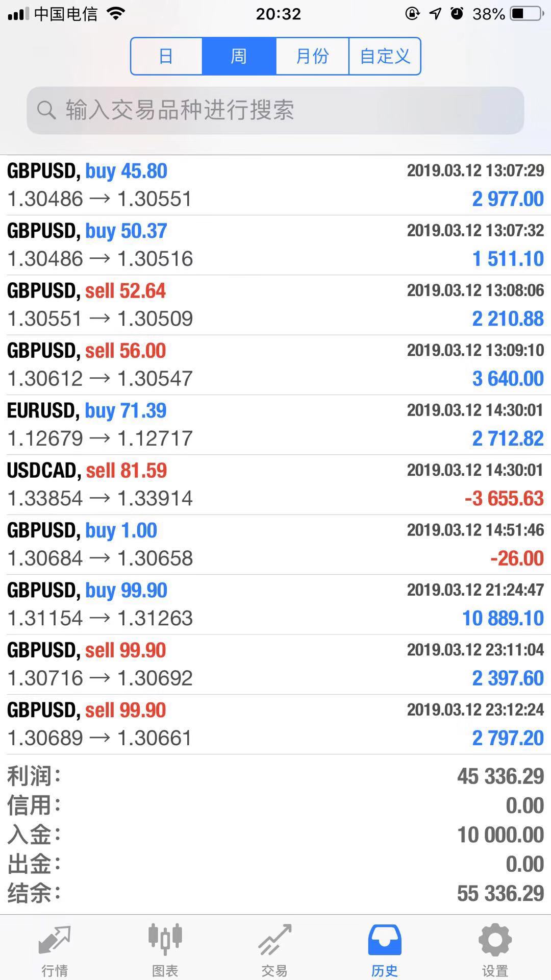Focus the 输入交易品种进行搜索 search field
Viewport: 551px width, 980px height.
pyautogui.click(x=275, y=110)
